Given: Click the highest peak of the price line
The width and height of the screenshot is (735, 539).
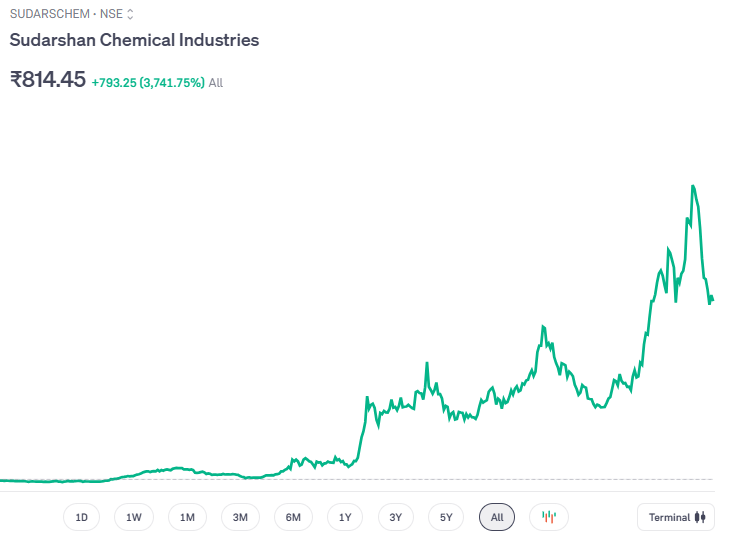Looking at the screenshot, I should coord(692,186).
